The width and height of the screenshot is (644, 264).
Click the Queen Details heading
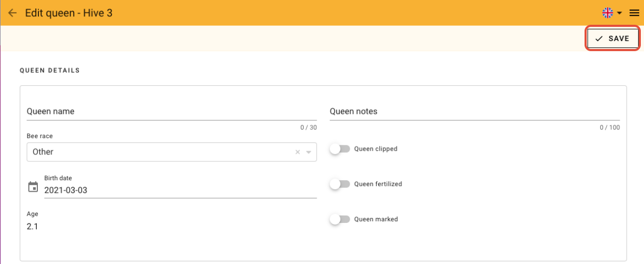pyautogui.click(x=50, y=70)
